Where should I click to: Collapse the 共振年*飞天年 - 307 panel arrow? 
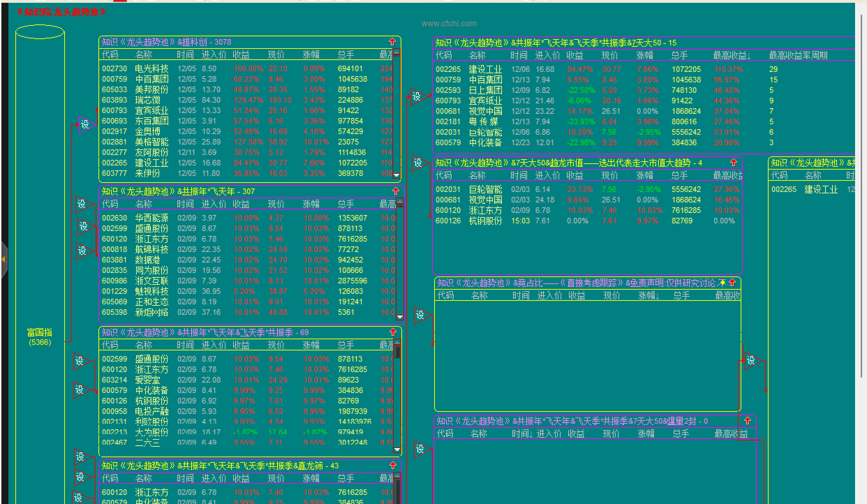[x=395, y=191]
